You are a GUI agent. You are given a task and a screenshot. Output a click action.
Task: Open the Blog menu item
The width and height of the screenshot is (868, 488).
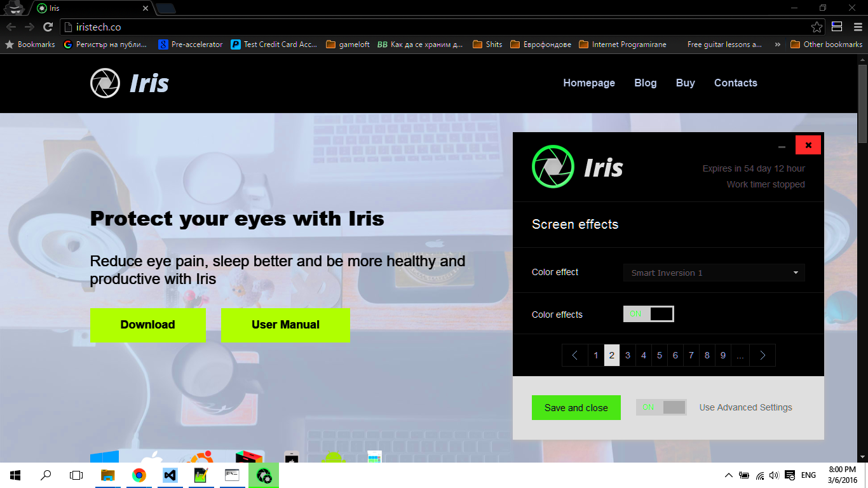(646, 83)
